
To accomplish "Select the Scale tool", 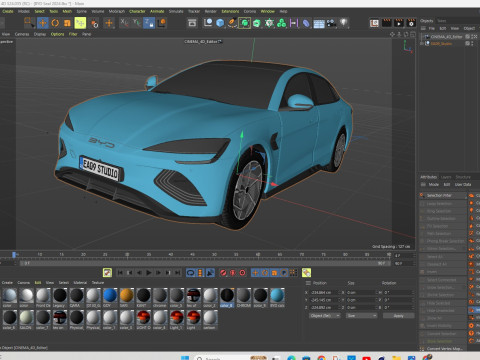I will pyautogui.click(x=67, y=23).
